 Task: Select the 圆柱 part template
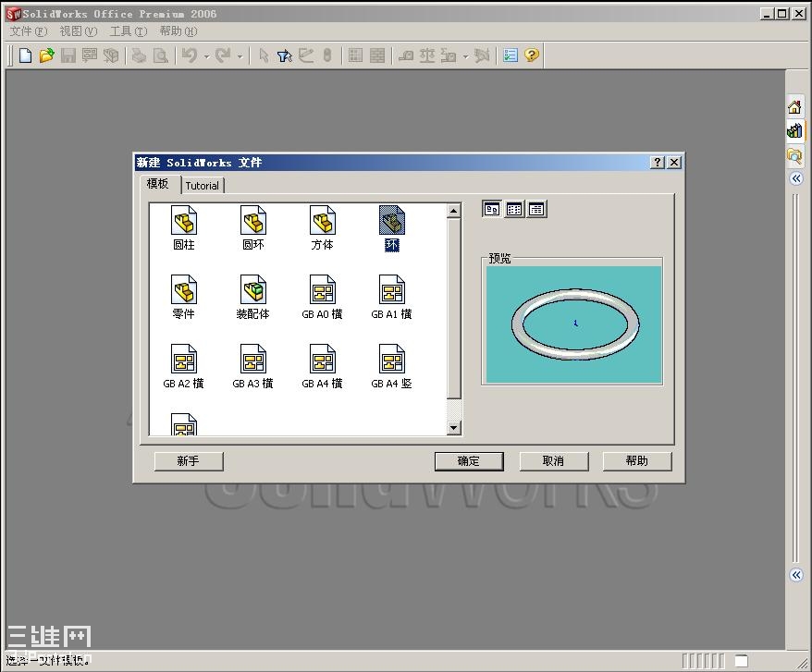[x=184, y=227]
